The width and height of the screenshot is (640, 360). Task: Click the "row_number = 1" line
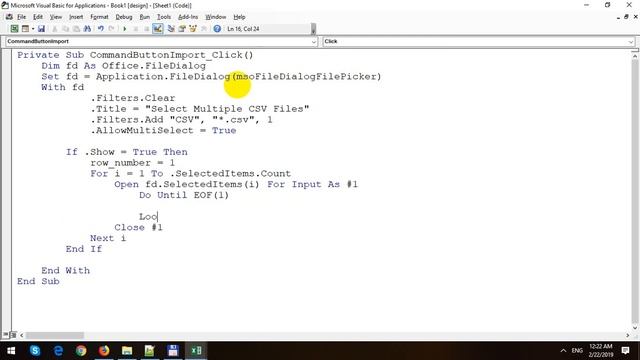pos(133,162)
